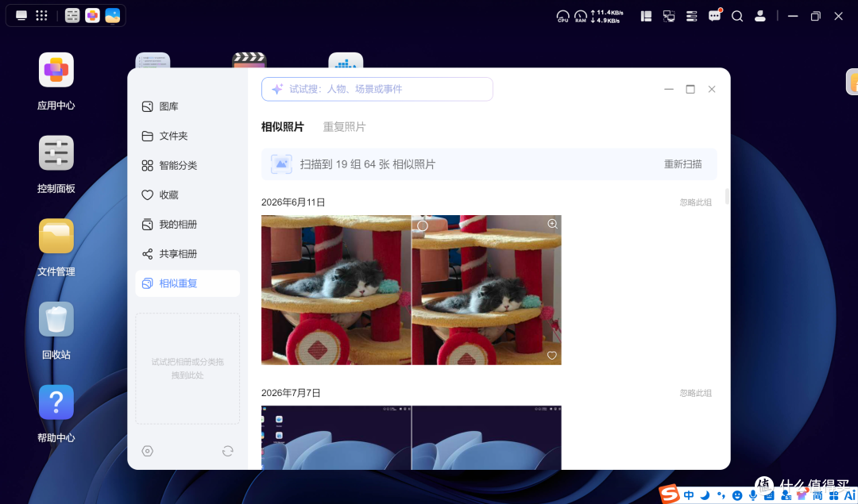Open the 帮助中心 desktop icon

pyautogui.click(x=56, y=402)
